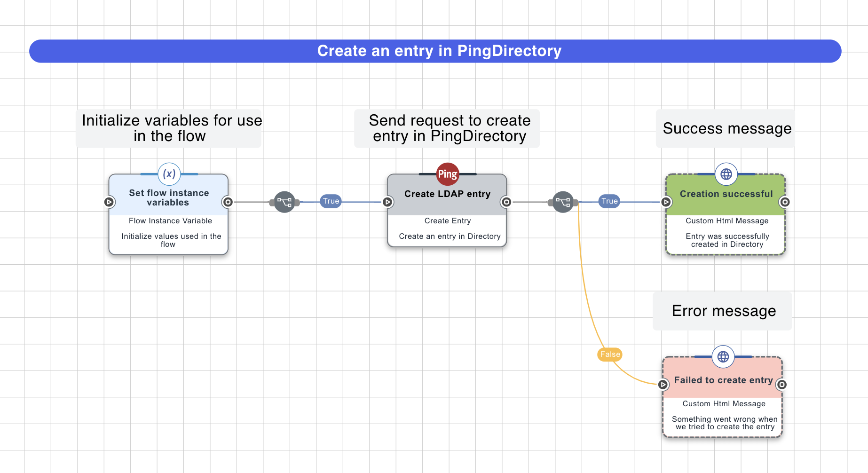Click the output port of Set flow instance variables
868x473 pixels.
point(228,202)
